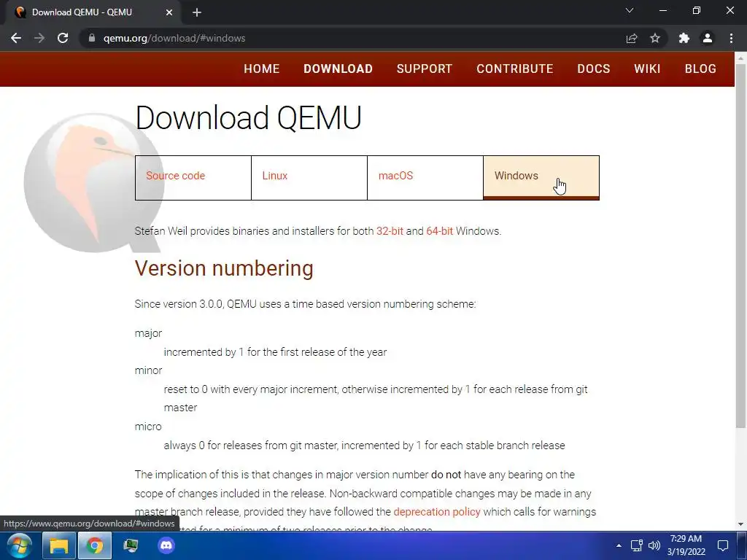Switch to the Source code tab
The width and height of the screenshot is (747, 560).
pyautogui.click(x=193, y=178)
